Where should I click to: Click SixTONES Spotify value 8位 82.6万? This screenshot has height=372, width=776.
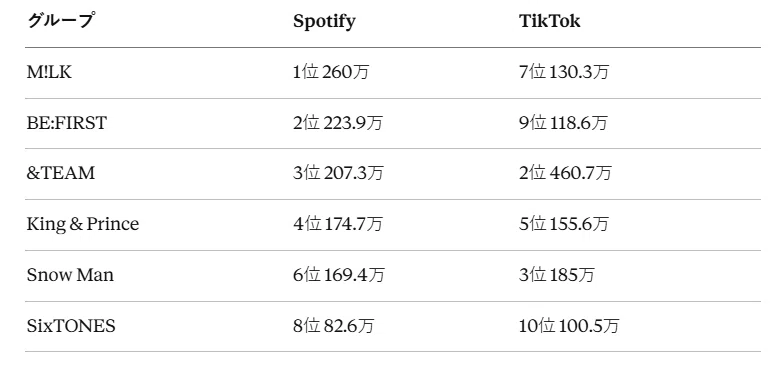[334, 326]
